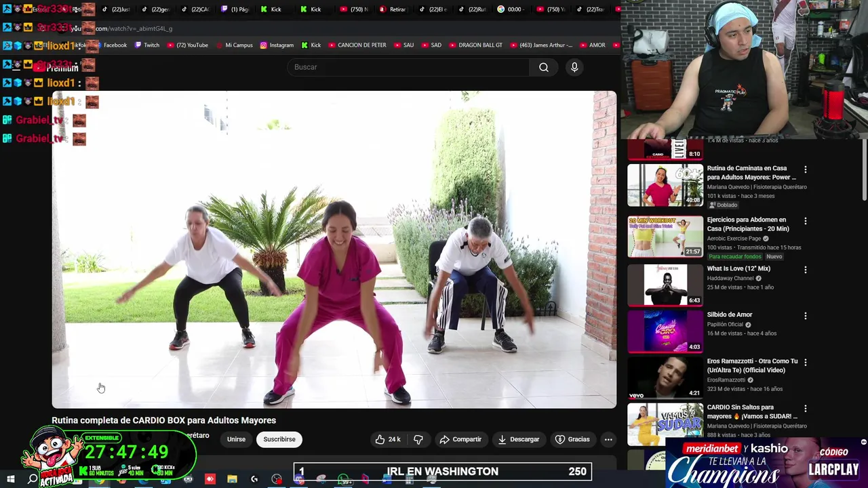Click the Descargar download button
Image resolution: width=868 pixels, height=488 pixels.
pos(519,439)
